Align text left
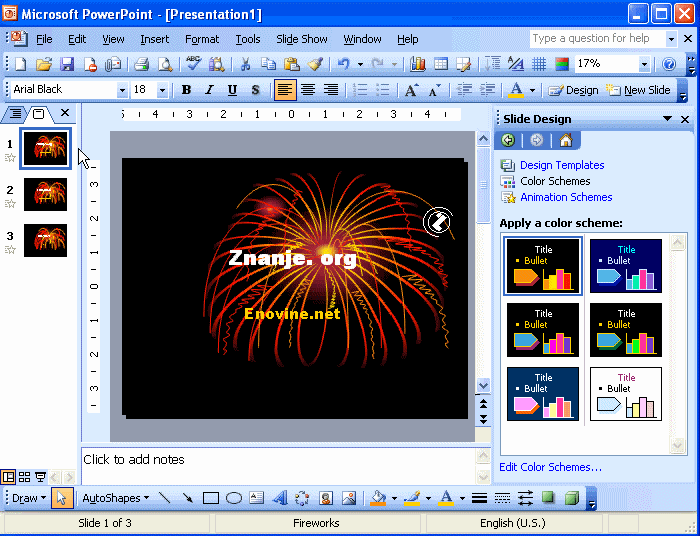Screen dimensions: 700x536 [285, 90]
